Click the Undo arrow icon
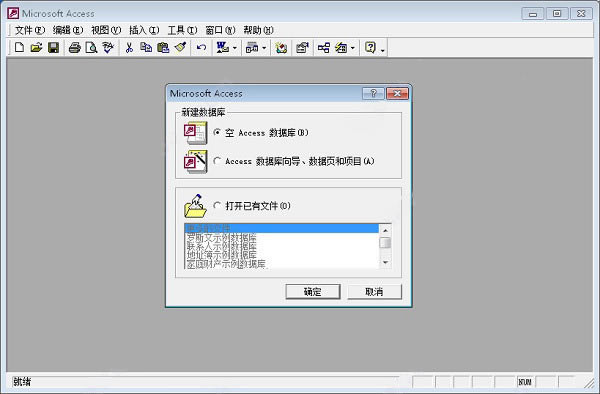The image size is (600, 394). (x=201, y=47)
